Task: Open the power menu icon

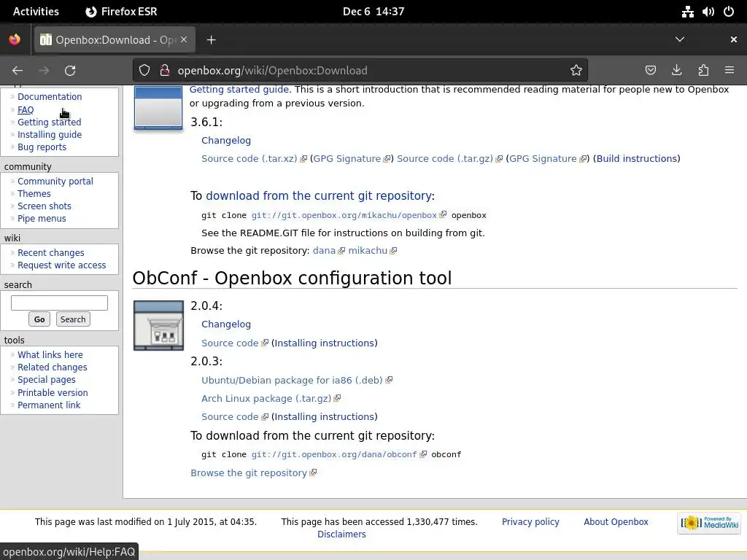Action: (x=729, y=12)
